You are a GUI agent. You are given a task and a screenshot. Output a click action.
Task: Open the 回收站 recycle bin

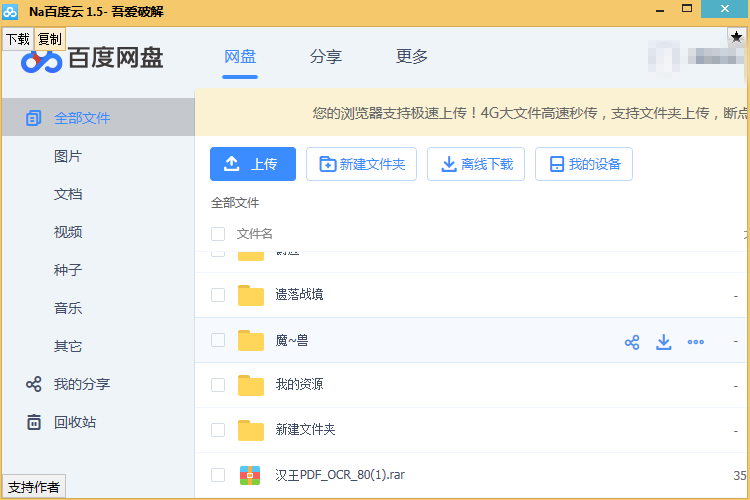click(74, 422)
